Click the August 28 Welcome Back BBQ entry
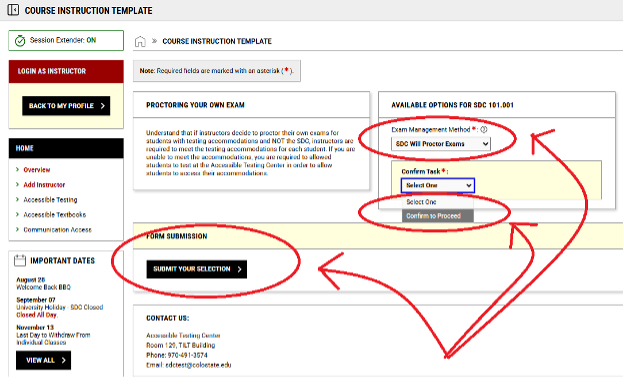 43,283
